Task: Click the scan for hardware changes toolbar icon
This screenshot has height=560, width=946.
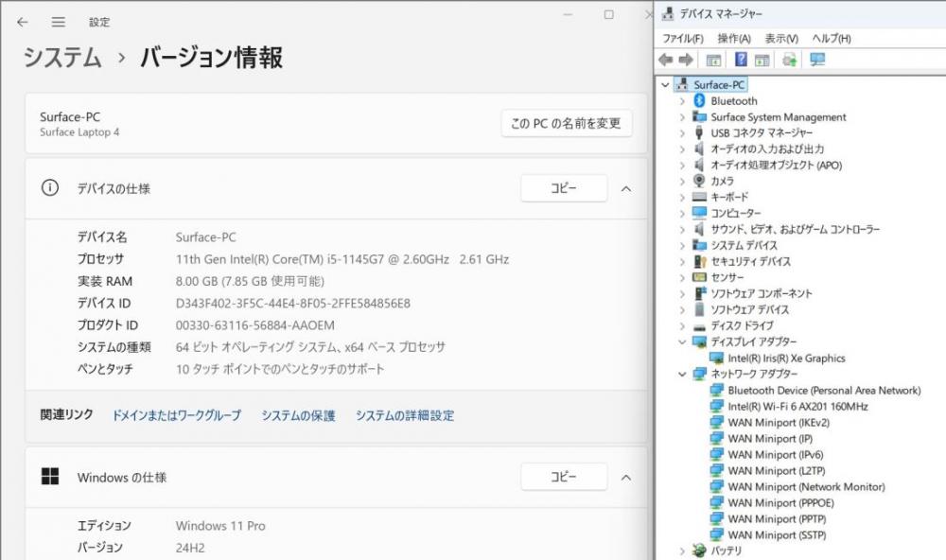Action: tap(789, 60)
